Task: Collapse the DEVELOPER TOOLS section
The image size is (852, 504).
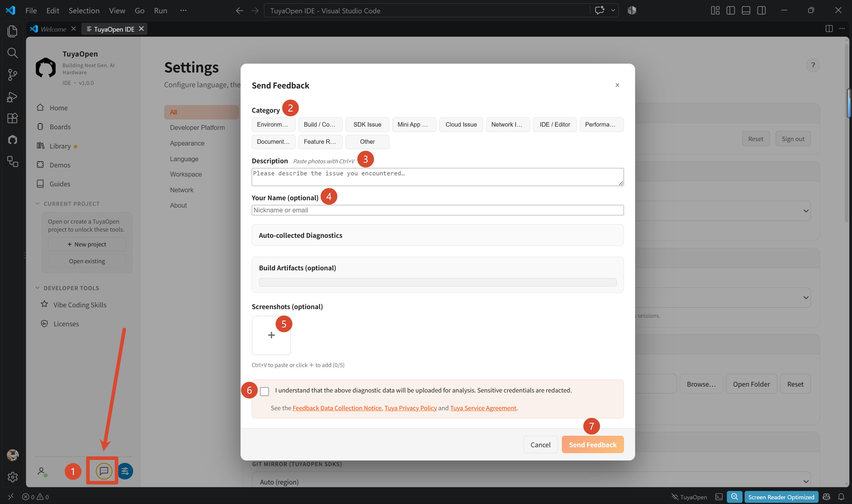Action: [67, 288]
